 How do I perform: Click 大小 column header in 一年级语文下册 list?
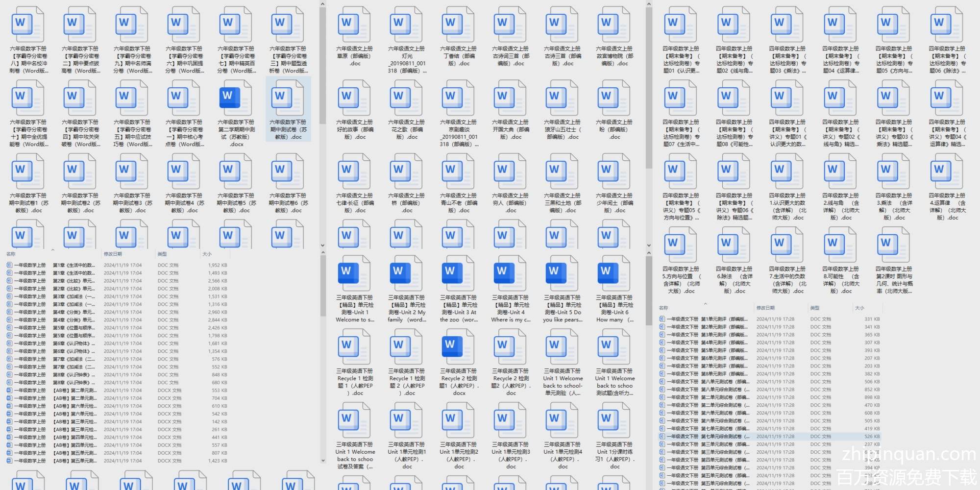859,308
